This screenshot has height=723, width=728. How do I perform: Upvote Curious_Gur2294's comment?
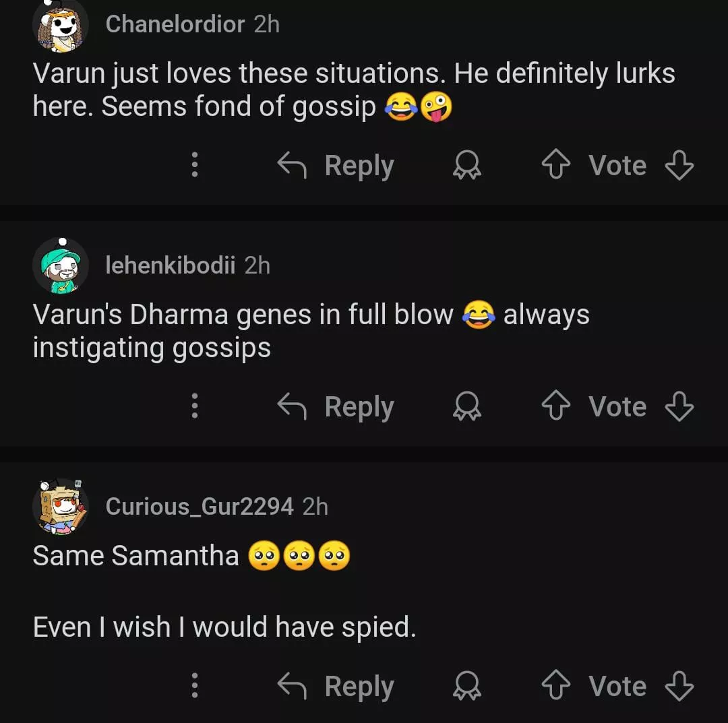(555, 687)
